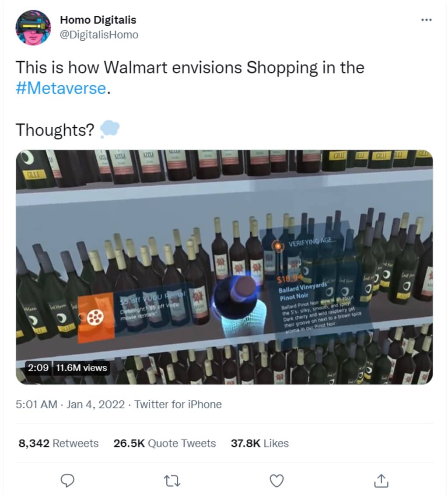Click the 5:01 AM · Jan 4, 2022 timestamp

(x=70, y=404)
